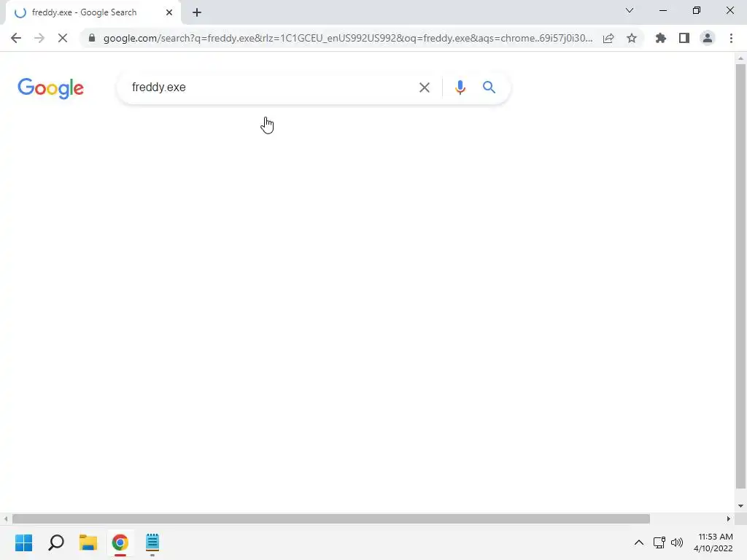Expand the tab search dropdown arrow
The width and height of the screenshot is (747, 560).
[630, 10]
